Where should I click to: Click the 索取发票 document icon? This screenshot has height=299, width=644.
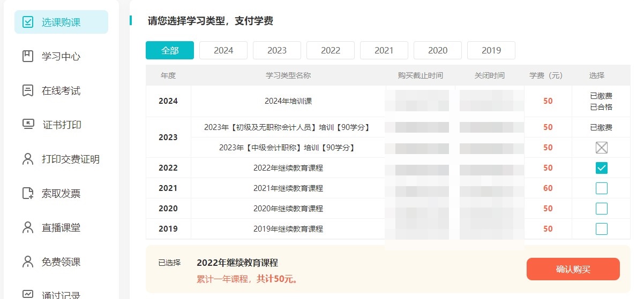tap(28, 193)
